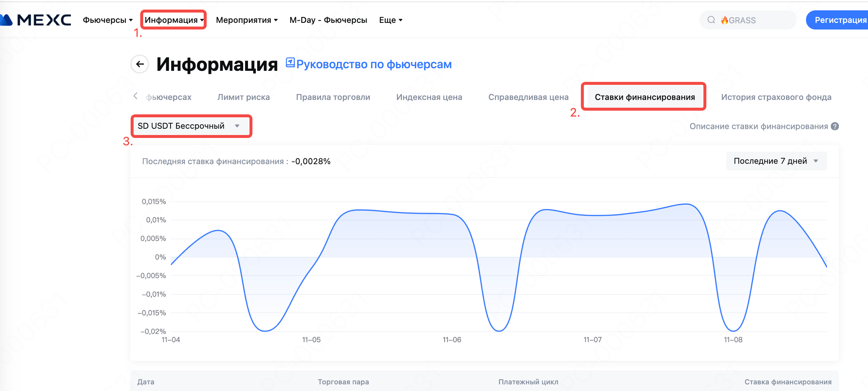Open Руководство по фьючерсам link
Viewport: 868px width, 391px height.
(373, 65)
